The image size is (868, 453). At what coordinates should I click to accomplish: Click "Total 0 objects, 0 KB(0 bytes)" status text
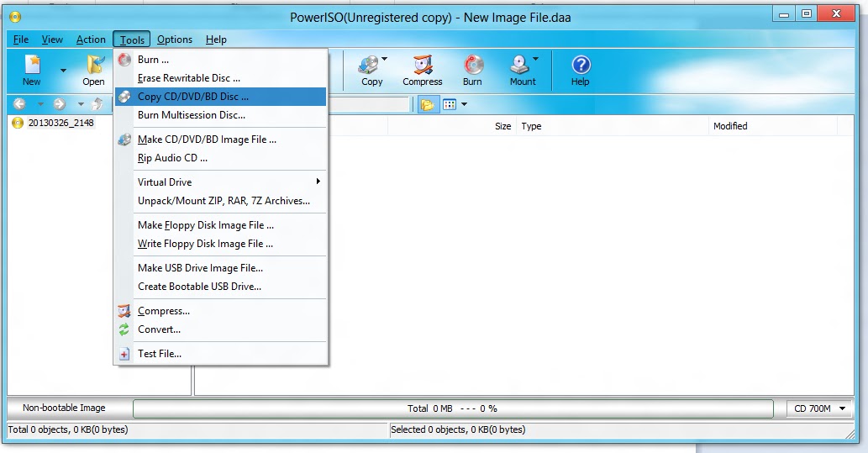(x=67, y=429)
